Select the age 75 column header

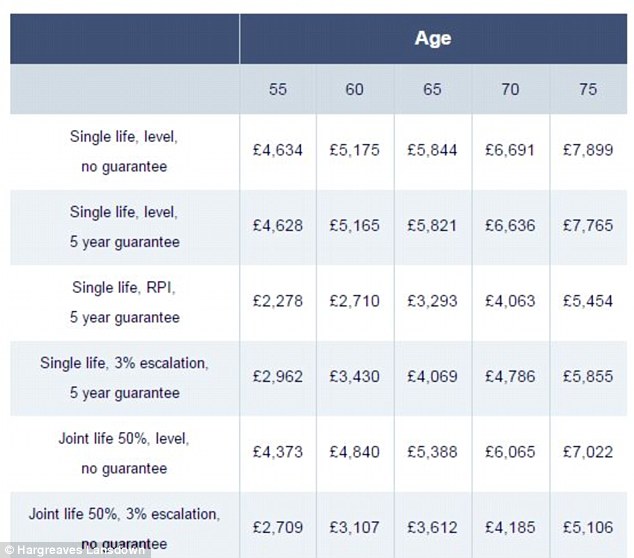pyautogui.click(x=588, y=89)
